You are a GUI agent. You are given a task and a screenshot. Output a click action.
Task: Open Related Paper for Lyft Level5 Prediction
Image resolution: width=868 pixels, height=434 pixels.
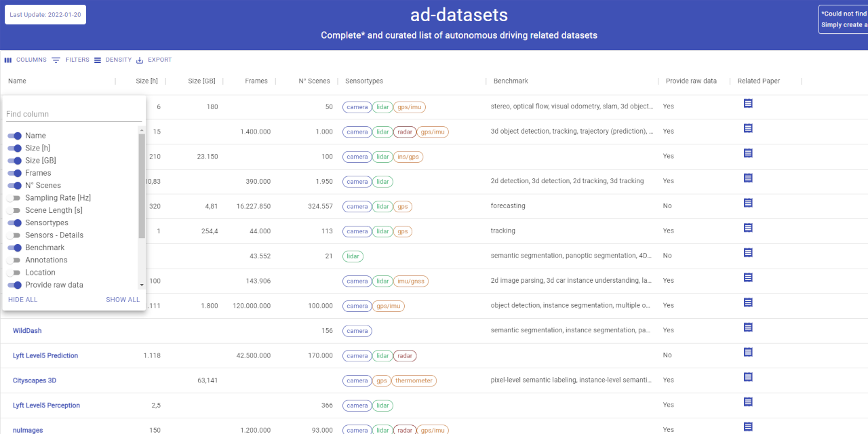(x=747, y=352)
